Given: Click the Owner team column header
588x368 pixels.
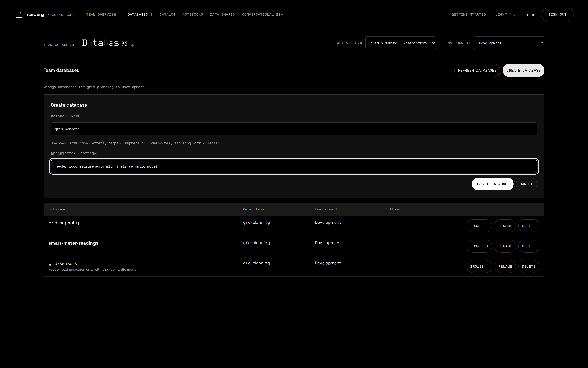Looking at the screenshot, I should coord(253,209).
